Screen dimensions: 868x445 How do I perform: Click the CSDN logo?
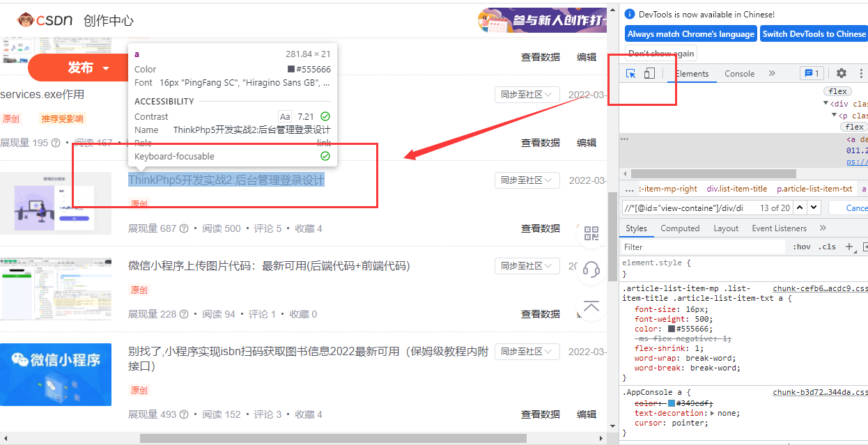[x=45, y=20]
